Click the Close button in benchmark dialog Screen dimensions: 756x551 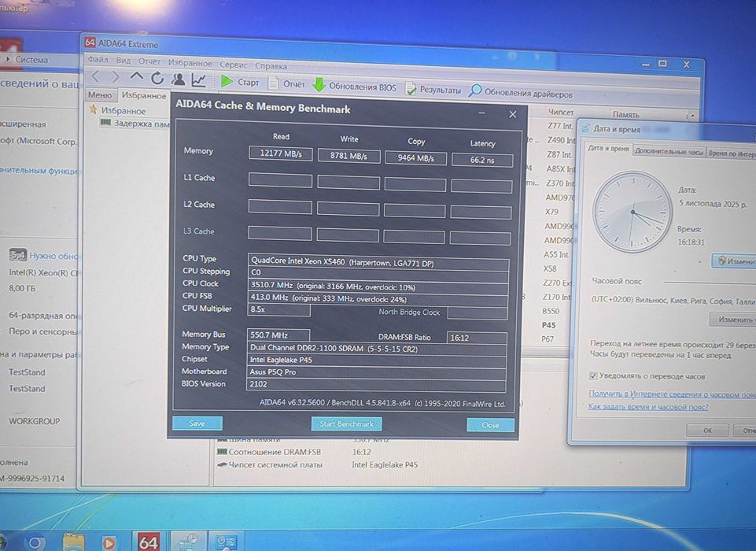[490, 424]
